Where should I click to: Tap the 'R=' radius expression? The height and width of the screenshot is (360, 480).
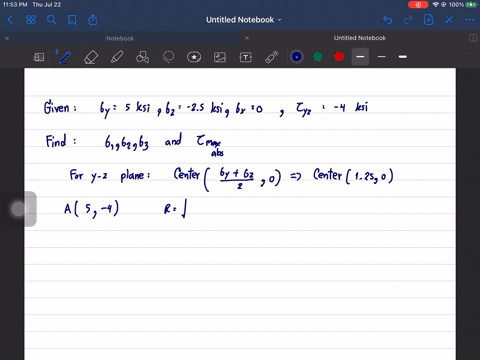[176, 209]
